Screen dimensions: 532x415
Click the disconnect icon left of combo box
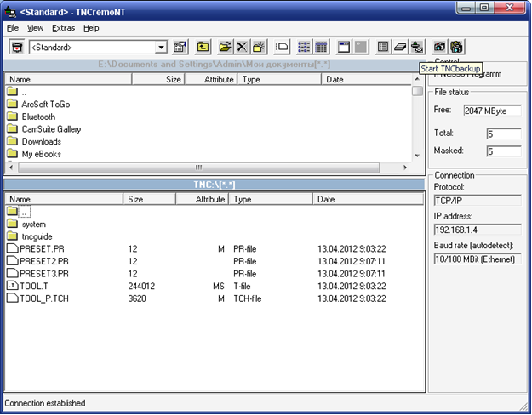click(x=16, y=48)
